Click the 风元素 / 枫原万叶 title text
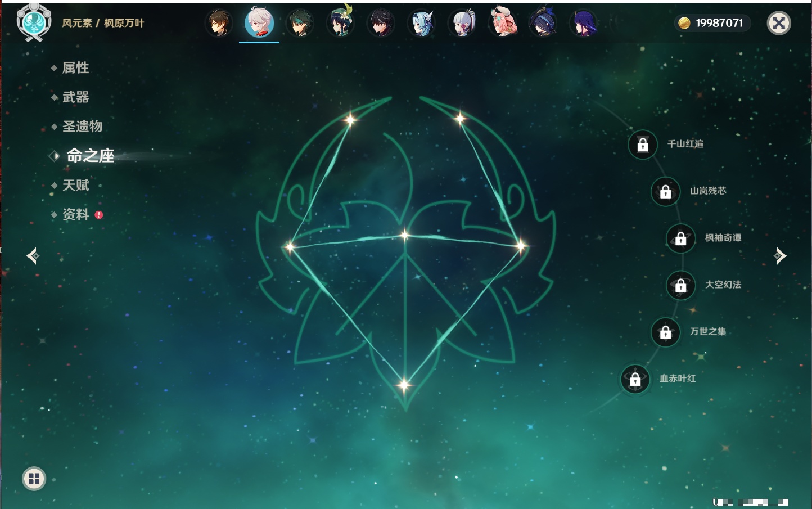This screenshot has height=509, width=812. click(103, 23)
